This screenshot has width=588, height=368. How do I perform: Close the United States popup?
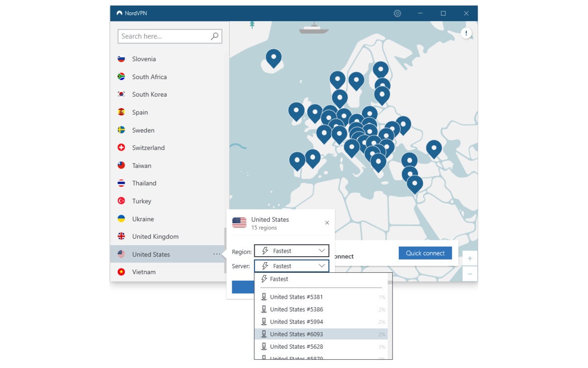point(327,223)
